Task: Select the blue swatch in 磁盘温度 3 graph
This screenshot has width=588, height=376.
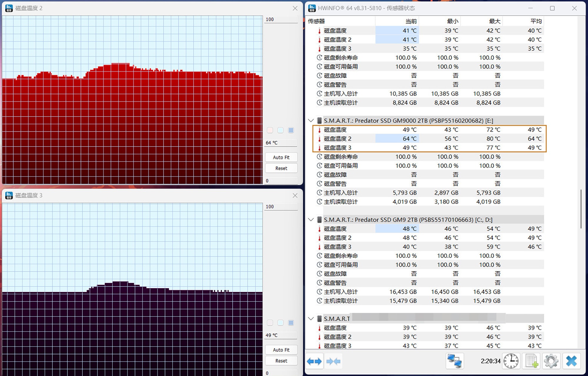Action: [291, 323]
